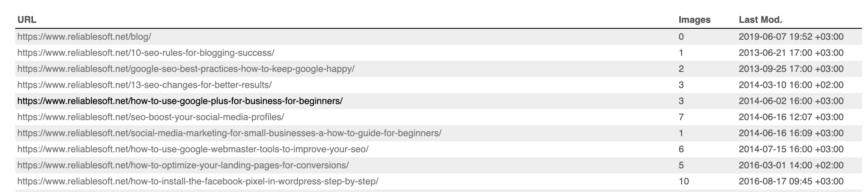
Task: Open the seo-boost-your-social-media-profiles link
Action: point(150,117)
